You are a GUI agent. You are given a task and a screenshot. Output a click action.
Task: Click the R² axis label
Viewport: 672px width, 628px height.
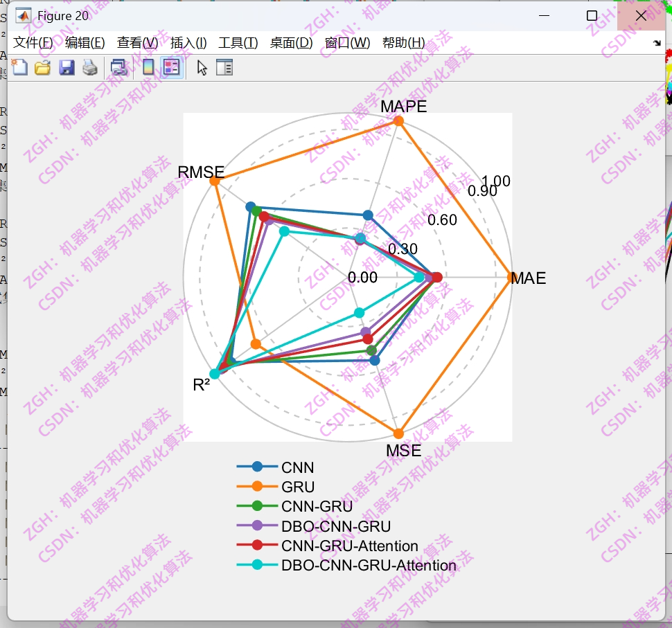point(202,385)
